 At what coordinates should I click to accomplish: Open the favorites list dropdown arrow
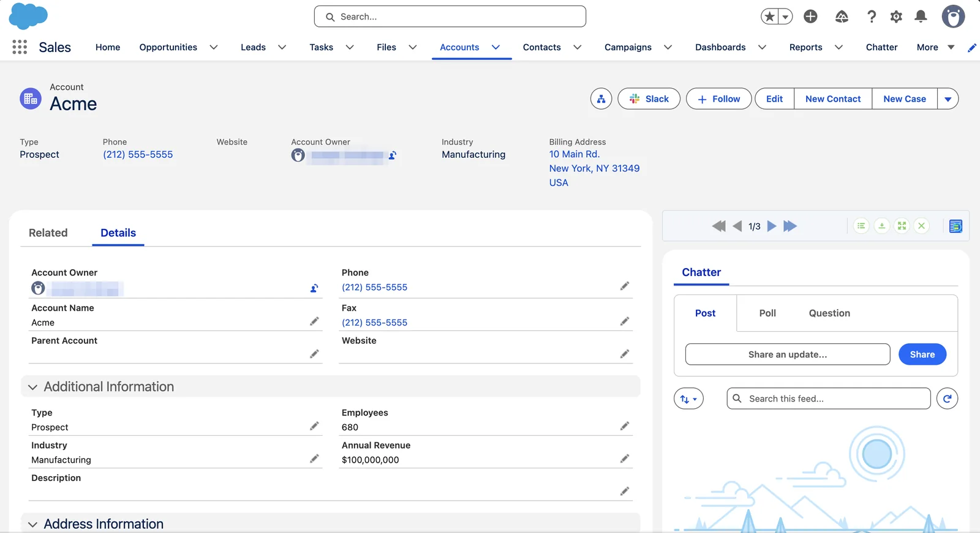tap(785, 17)
